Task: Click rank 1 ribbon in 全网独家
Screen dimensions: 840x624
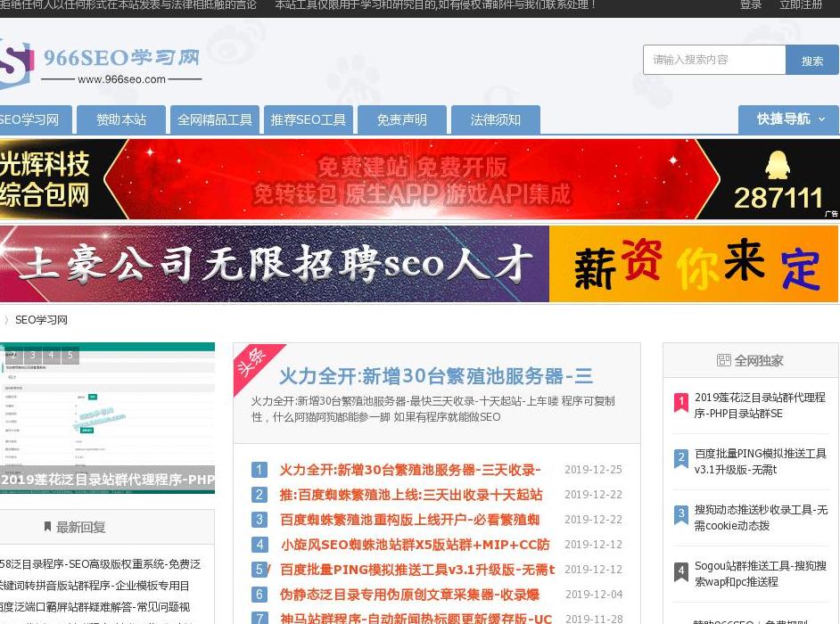Action: tap(681, 402)
